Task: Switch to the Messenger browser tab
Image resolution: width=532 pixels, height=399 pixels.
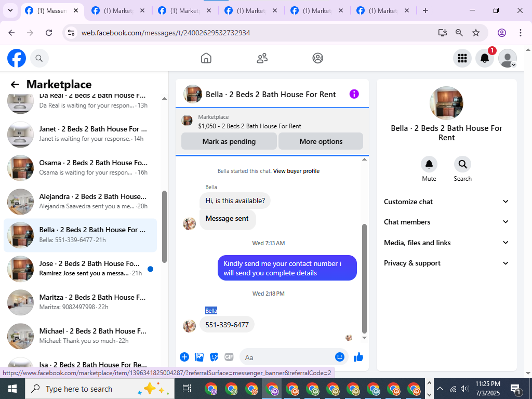Action: click(52, 11)
